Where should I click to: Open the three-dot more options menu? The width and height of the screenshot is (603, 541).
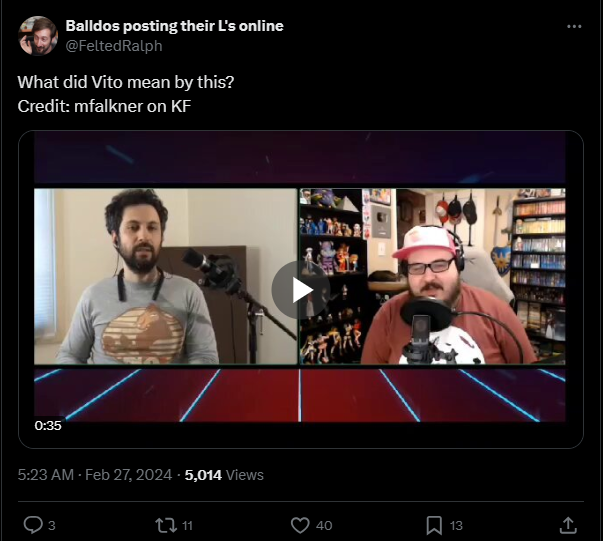tap(574, 27)
